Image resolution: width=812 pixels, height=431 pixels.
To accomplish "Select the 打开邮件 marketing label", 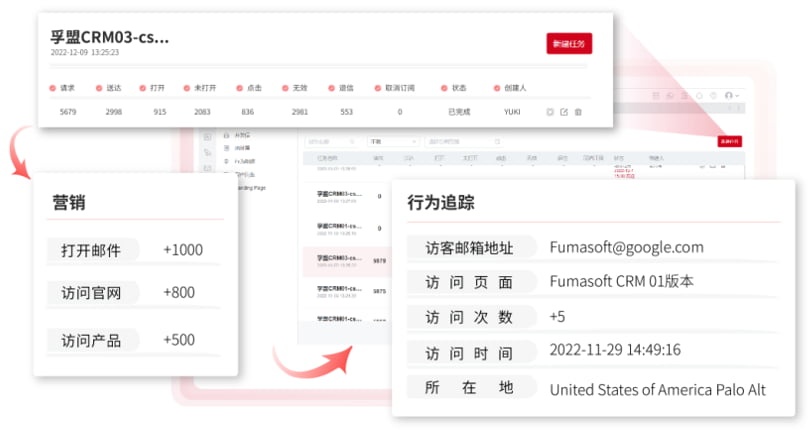I will coord(91,251).
